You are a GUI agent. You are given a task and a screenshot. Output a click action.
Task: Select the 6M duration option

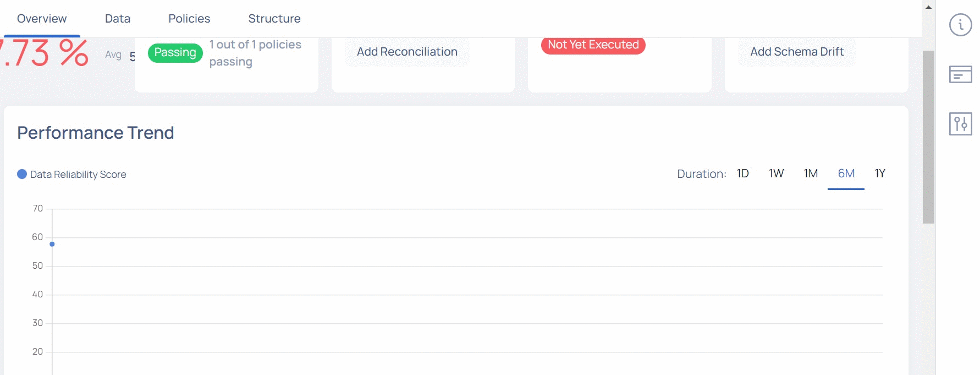click(x=846, y=173)
